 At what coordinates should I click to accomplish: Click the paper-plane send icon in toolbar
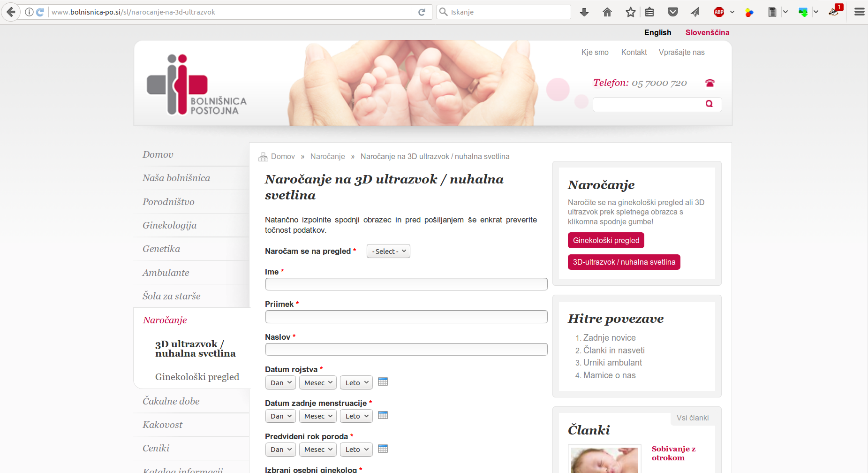[x=695, y=12]
